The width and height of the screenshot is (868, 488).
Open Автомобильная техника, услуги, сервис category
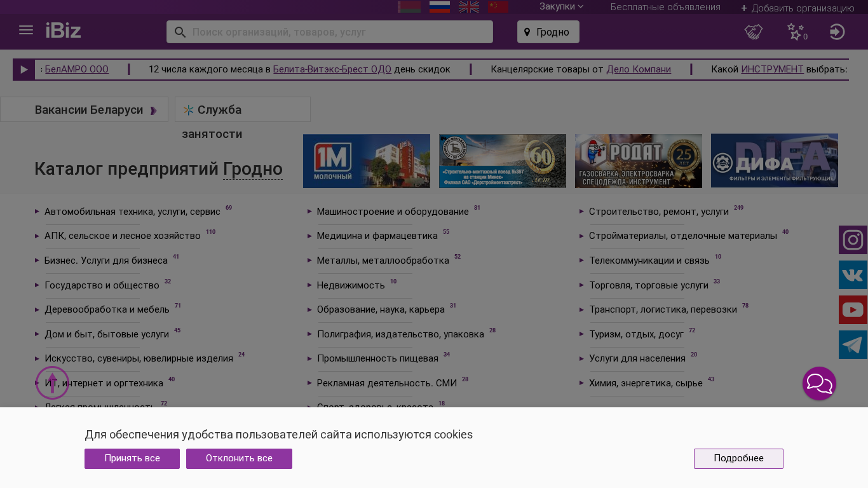tap(132, 212)
